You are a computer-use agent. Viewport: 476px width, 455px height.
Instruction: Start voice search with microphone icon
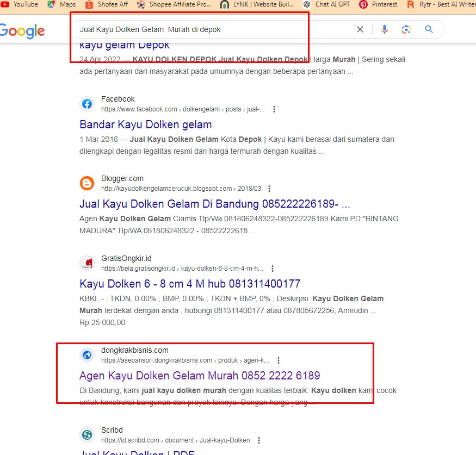click(x=384, y=29)
